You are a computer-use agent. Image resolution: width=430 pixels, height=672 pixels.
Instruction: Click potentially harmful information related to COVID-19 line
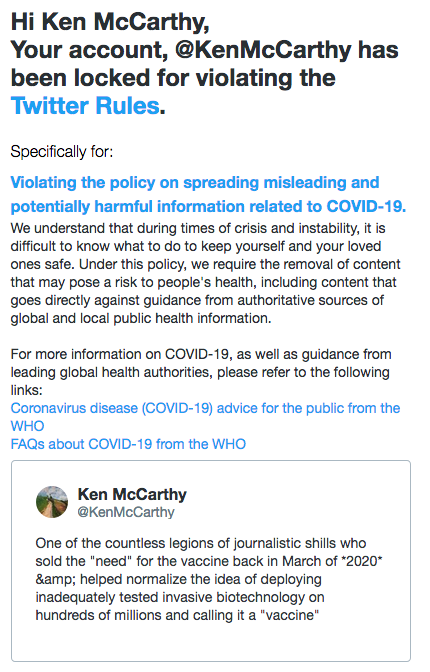coord(208,207)
